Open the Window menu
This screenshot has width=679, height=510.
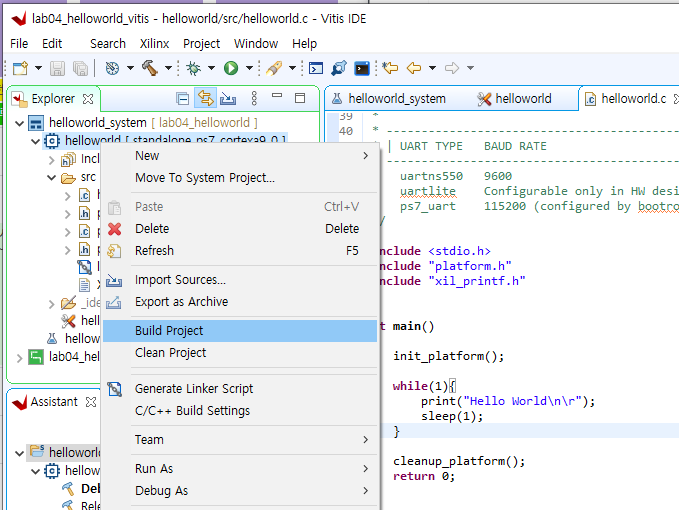256,44
